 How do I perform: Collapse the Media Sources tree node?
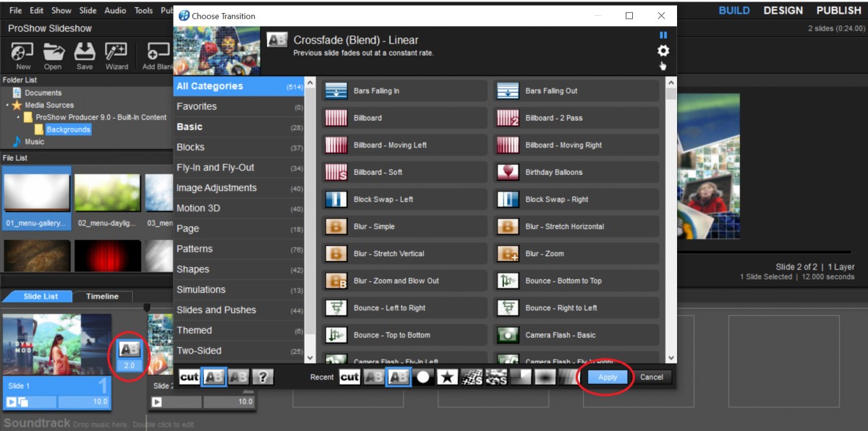[x=7, y=105]
